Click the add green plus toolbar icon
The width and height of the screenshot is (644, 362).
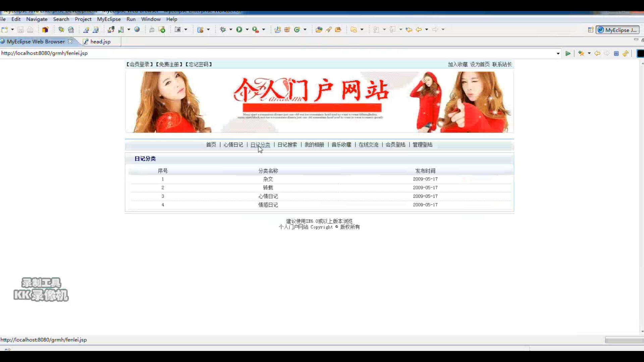click(162, 29)
